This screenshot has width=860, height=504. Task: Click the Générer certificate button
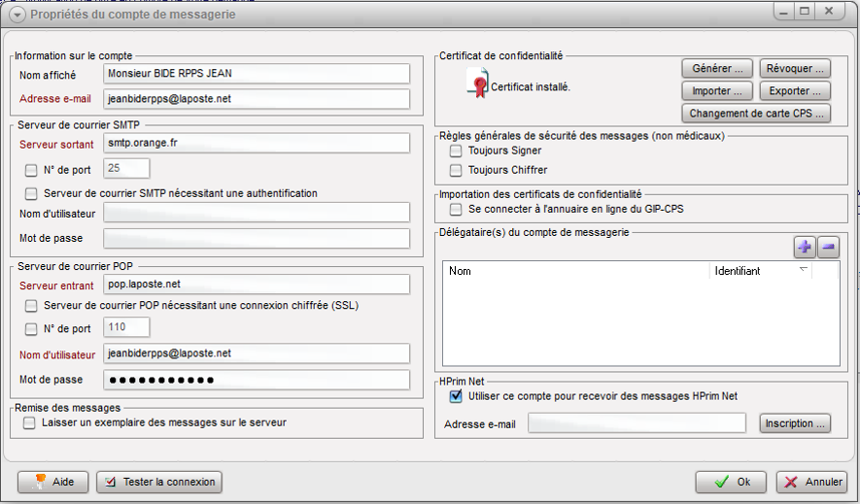point(717,69)
